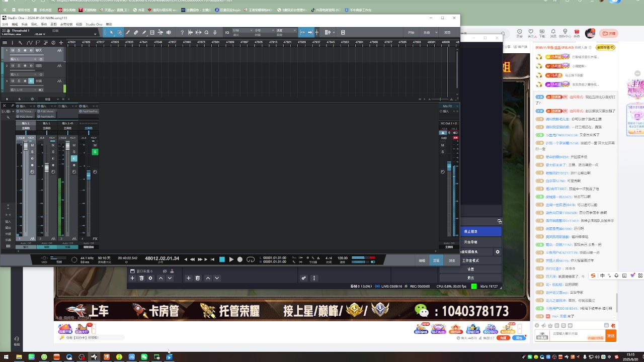Click the main output VC Out fader
The image size is (644, 362).
coord(449,166)
